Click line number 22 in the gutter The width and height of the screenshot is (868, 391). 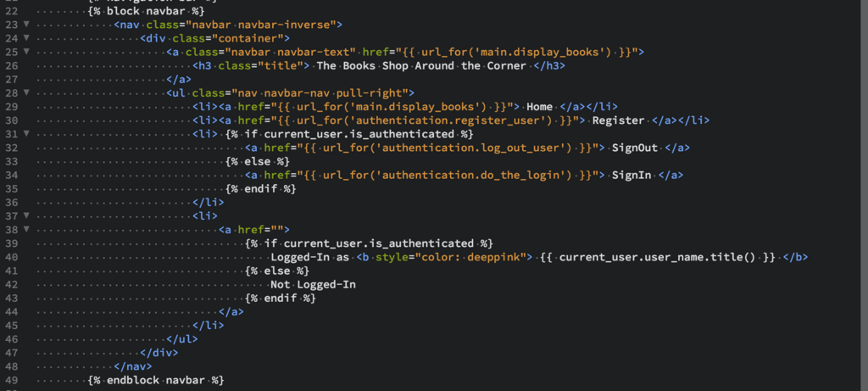pyautogui.click(x=11, y=10)
